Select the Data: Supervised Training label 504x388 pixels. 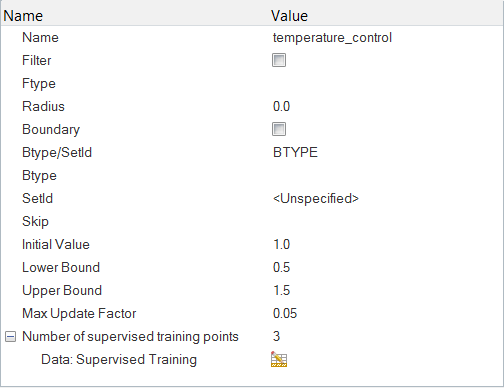point(119,360)
